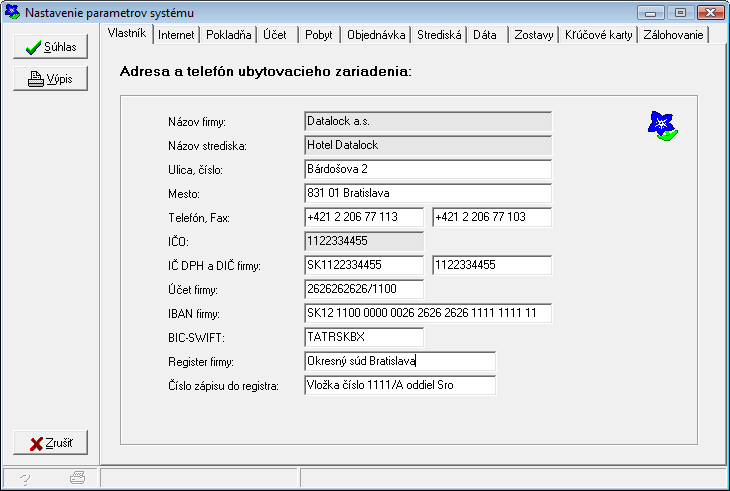Click the help question mark in status bar
Viewport: 730px width, 491px height.
[x=25, y=478]
